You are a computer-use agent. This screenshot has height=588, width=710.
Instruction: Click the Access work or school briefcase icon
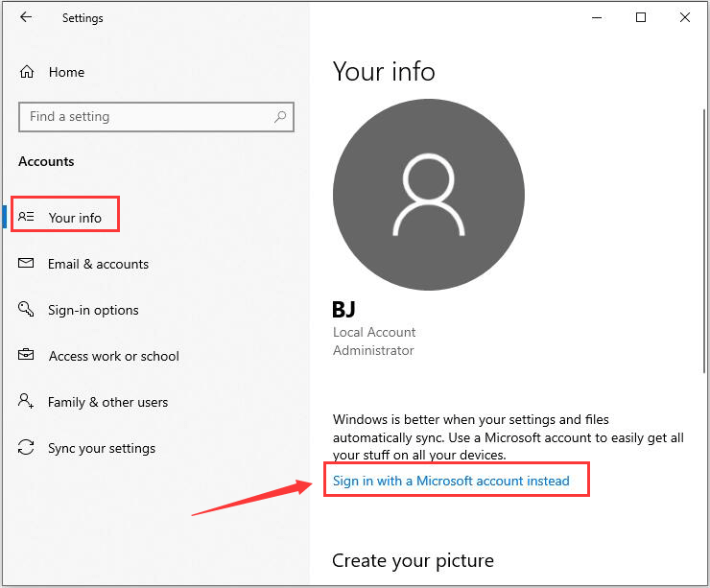coord(26,354)
